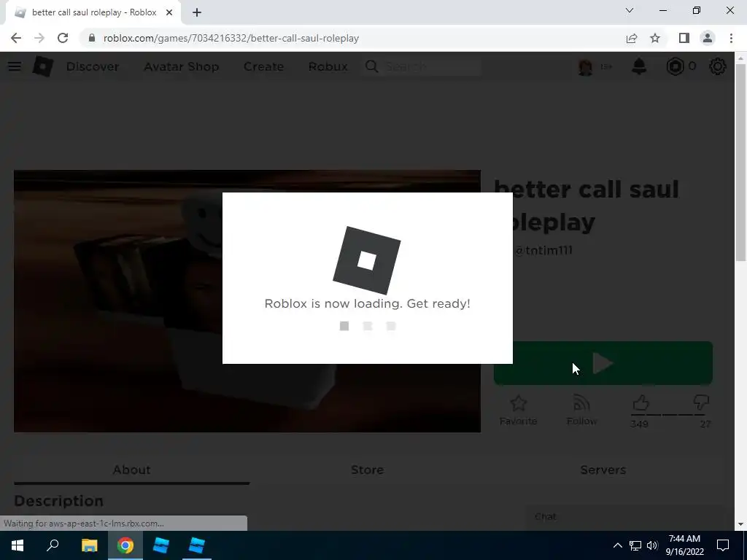Click the Roblox logo in the header
This screenshot has width=747, height=560.
pos(43,66)
